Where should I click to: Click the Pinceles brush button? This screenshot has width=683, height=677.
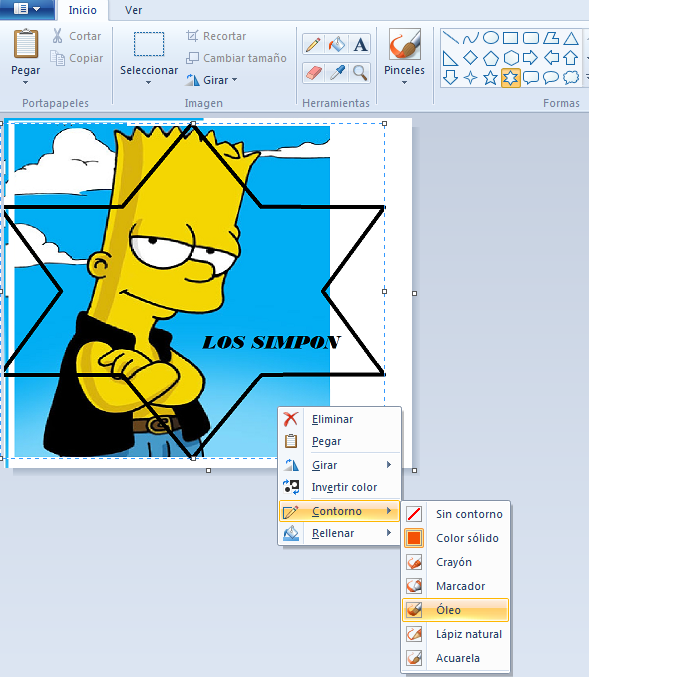point(404,51)
